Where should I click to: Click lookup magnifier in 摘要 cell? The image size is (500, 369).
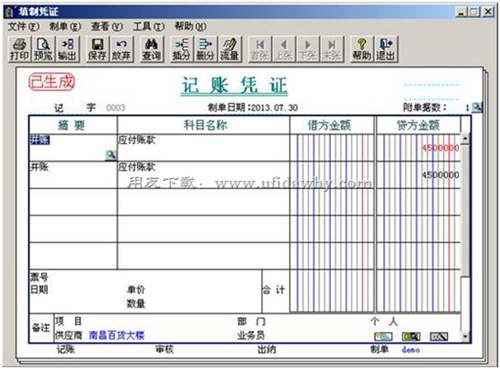pyautogui.click(x=111, y=155)
